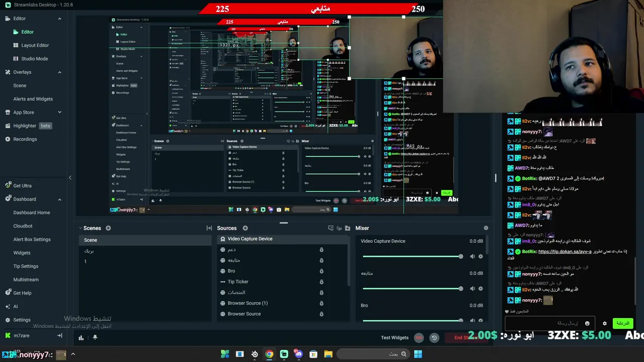Show hidden system tray icons chevron
This screenshot has height=362, width=644.
[x=73, y=354]
